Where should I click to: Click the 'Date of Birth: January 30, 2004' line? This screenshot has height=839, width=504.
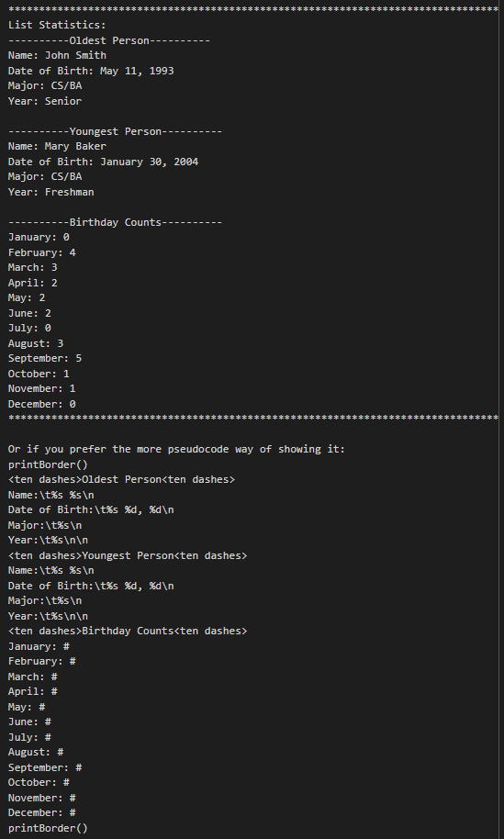[x=103, y=162]
